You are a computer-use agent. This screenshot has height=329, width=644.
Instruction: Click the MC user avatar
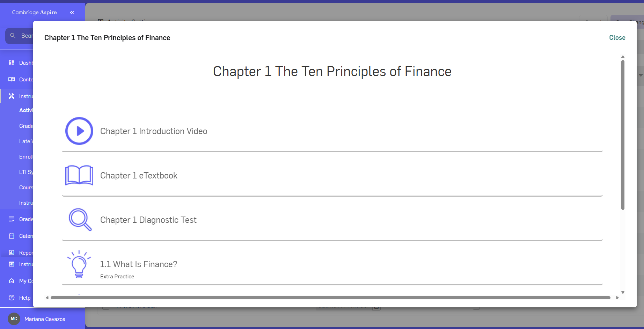point(14,319)
